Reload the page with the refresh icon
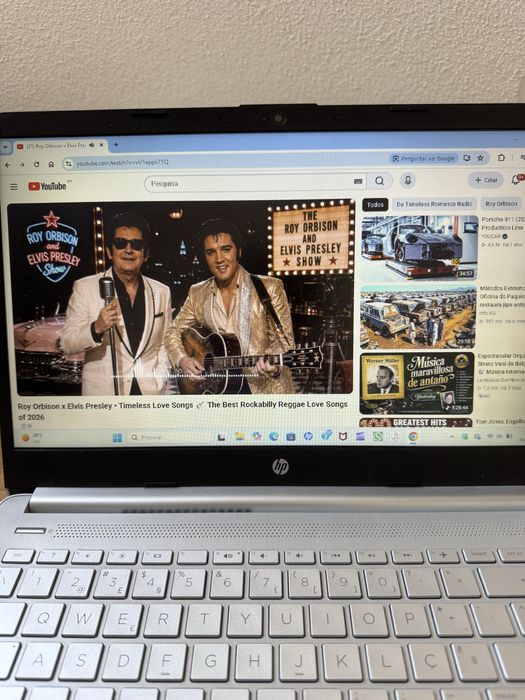The height and width of the screenshot is (700, 525). (37, 164)
